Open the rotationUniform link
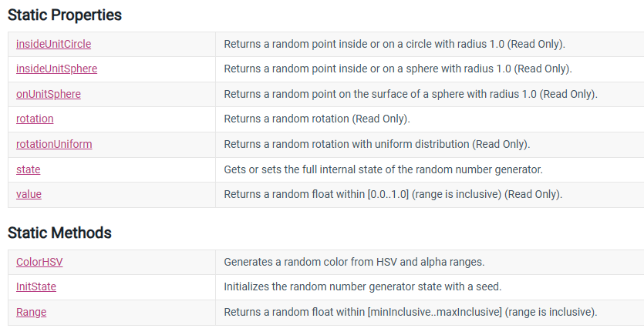This screenshot has height=335, width=644. point(54,144)
